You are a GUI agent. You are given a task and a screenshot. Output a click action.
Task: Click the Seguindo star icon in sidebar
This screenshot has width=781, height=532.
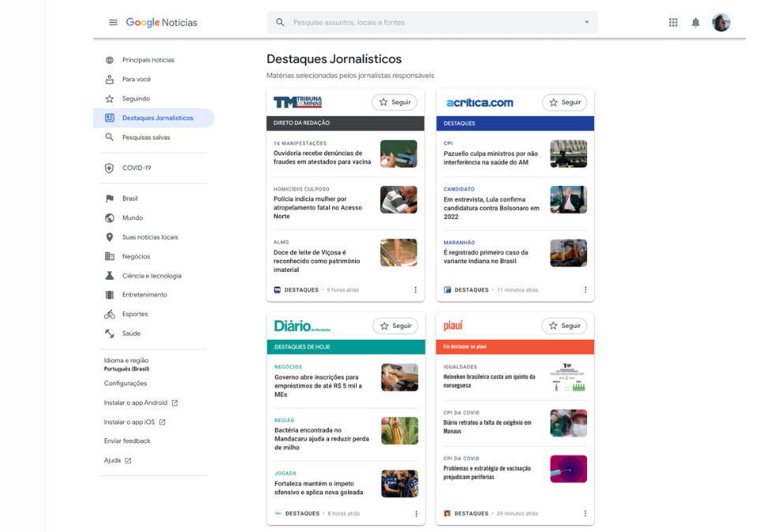(110, 99)
